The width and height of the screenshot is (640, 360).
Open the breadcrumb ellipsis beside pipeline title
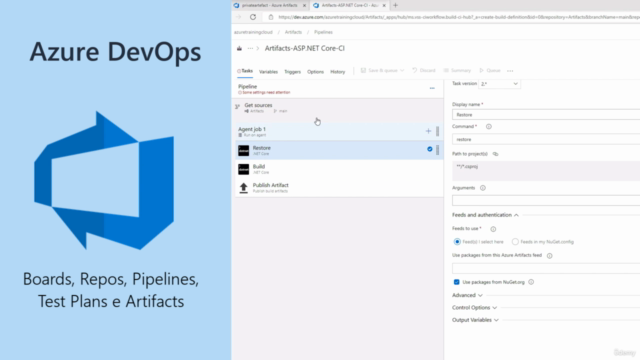click(x=250, y=49)
